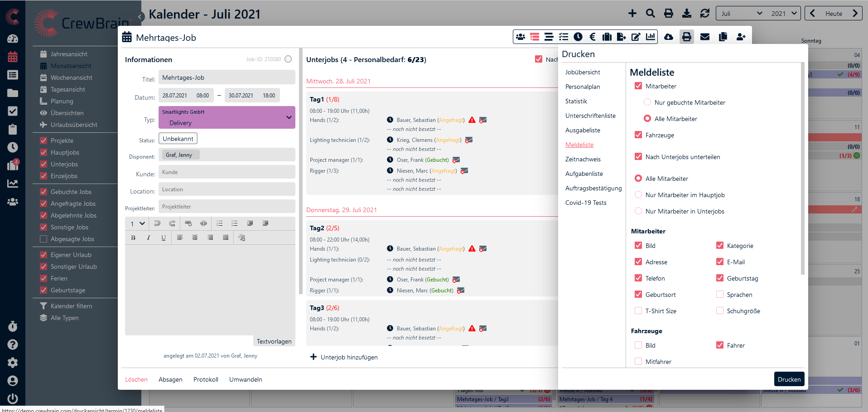Expand the font size dropdown in editor
This screenshot has width=868, height=412.
[x=138, y=223]
